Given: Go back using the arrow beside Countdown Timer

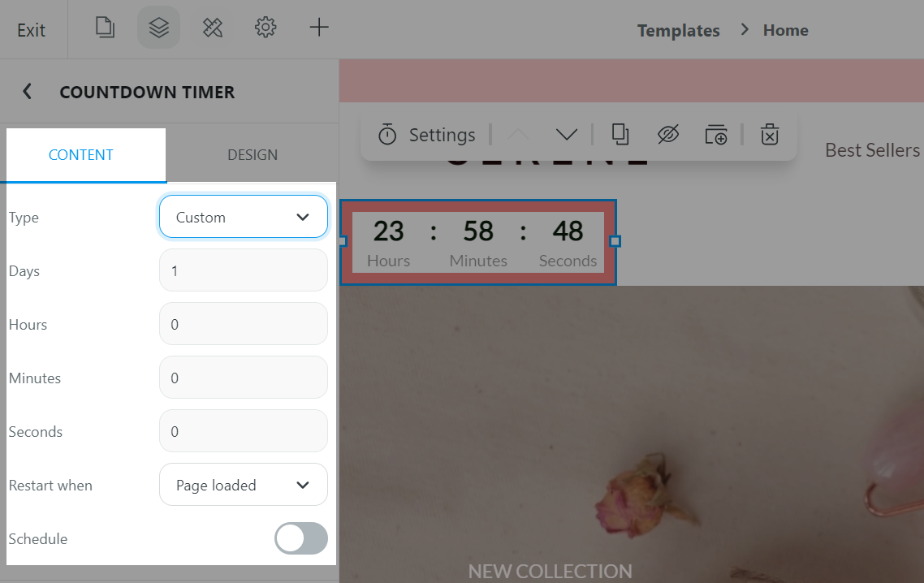Looking at the screenshot, I should [x=27, y=92].
